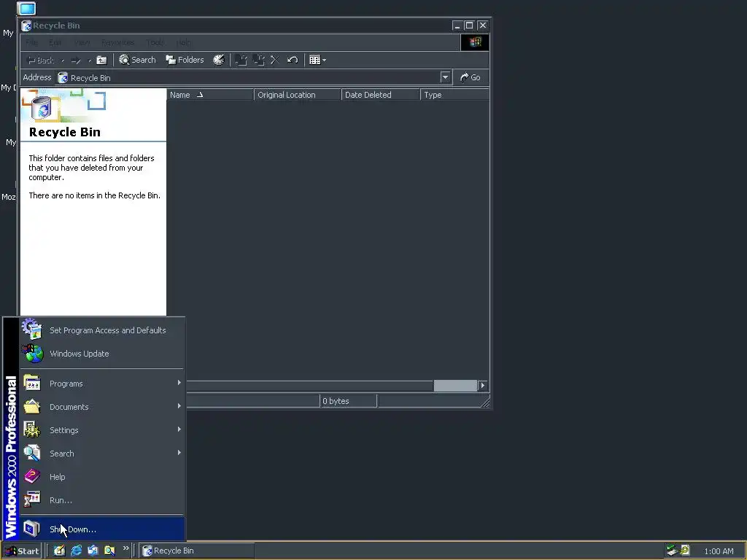Click the Recycle Bin title bar icon
This screenshot has width=747, height=560.
click(x=26, y=26)
